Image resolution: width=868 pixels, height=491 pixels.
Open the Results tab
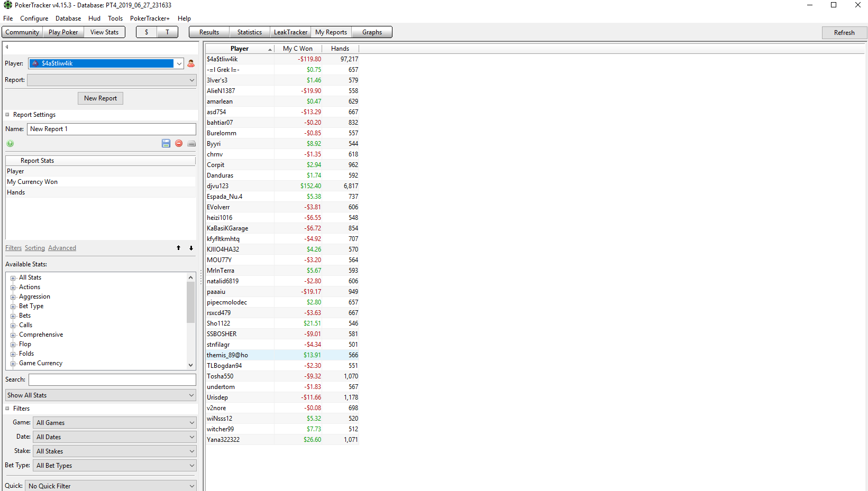coord(209,32)
